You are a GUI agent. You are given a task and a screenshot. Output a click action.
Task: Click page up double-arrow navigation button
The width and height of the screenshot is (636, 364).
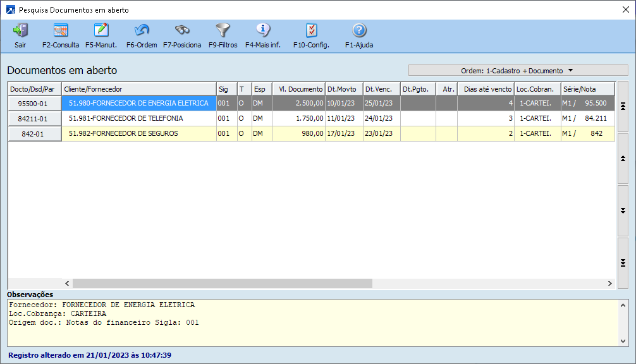coord(623,158)
